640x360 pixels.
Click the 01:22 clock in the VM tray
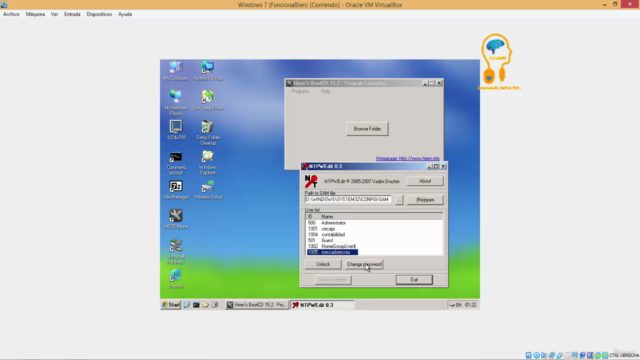click(471, 305)
